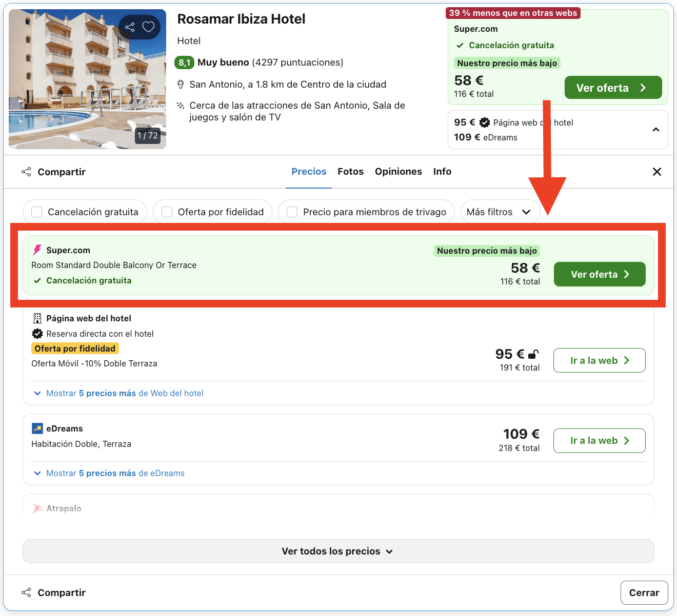The width and height of the screenshot is (677, 616).
Task: Click the unlocked padlock icon by 95 €
Action: click(533, 354)
